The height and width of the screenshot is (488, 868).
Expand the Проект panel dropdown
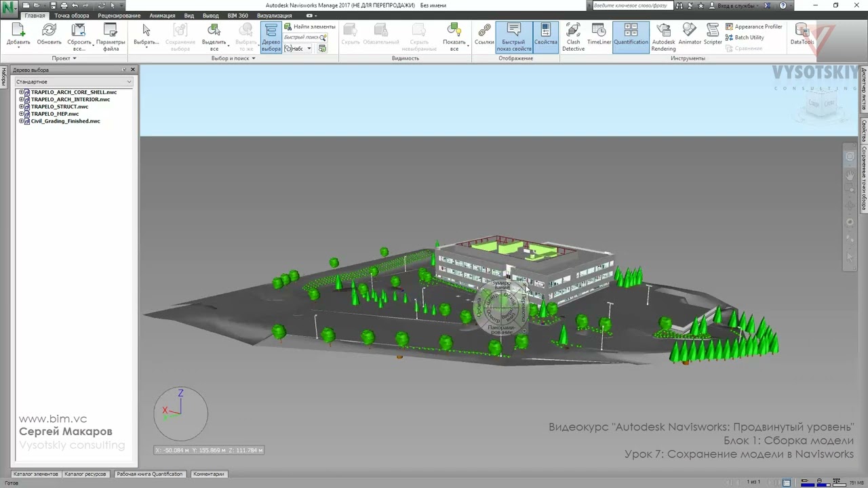64,58
